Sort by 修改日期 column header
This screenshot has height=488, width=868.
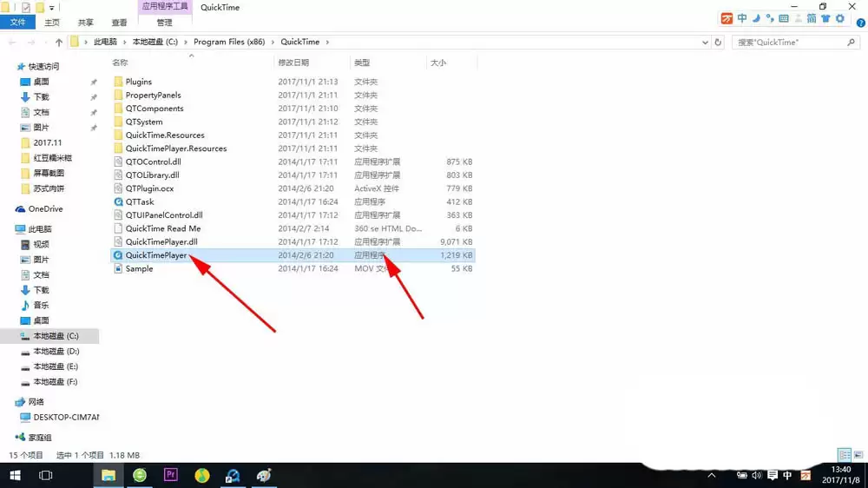[x=293, y=63]
